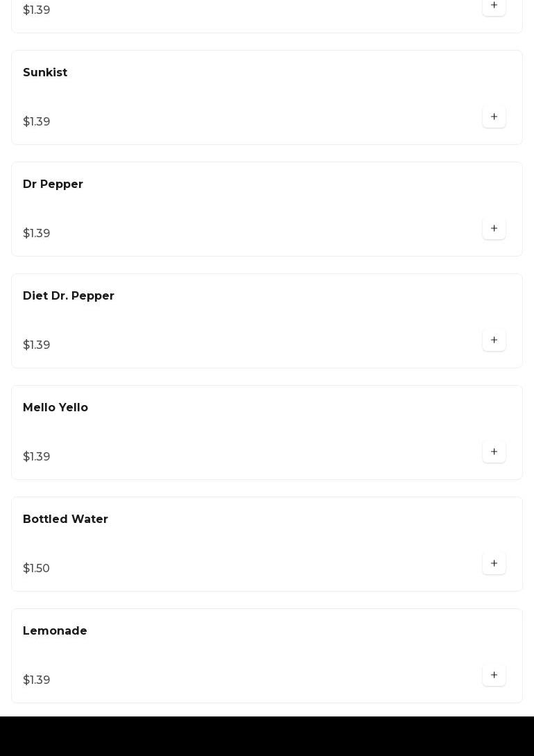Screen dimensions: 534x756
Task: Click the plus icon above the Sunkist card
Action: click(x=494, y=6)
